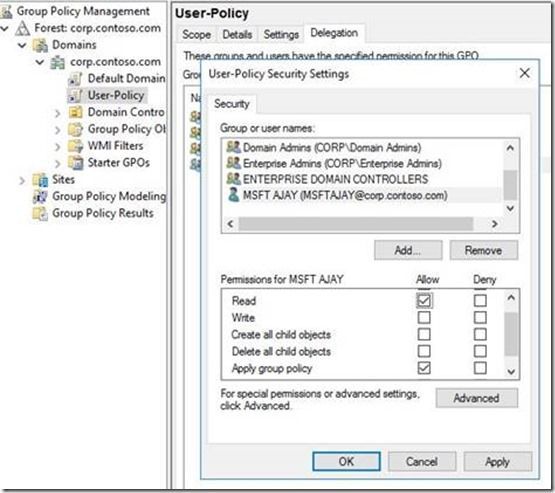Confirm the dialog with OK
555x493 pixels.
click(346, 462)
